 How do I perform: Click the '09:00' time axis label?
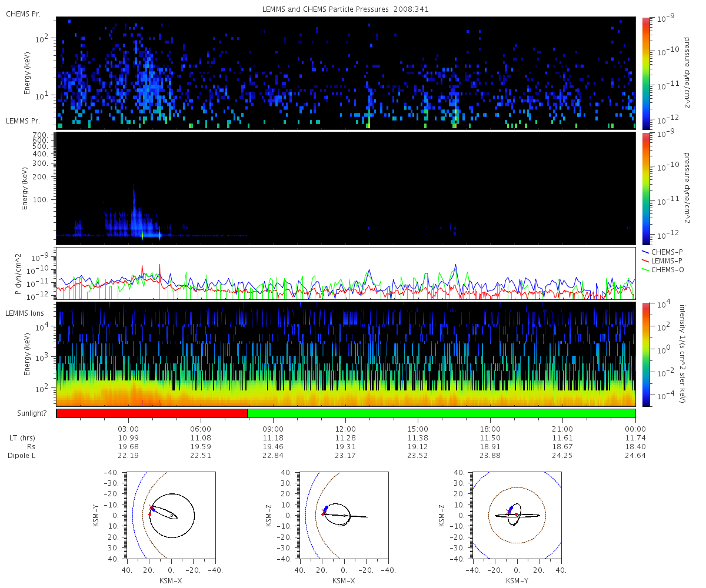pos(274,430)
